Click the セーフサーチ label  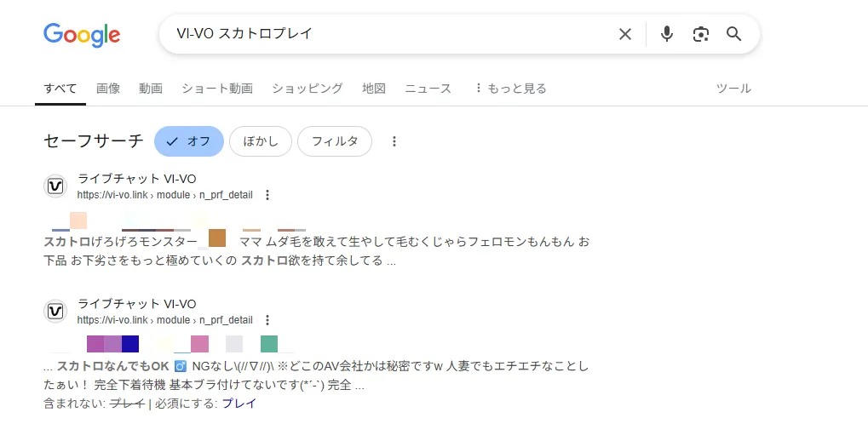tap(94, 141)
